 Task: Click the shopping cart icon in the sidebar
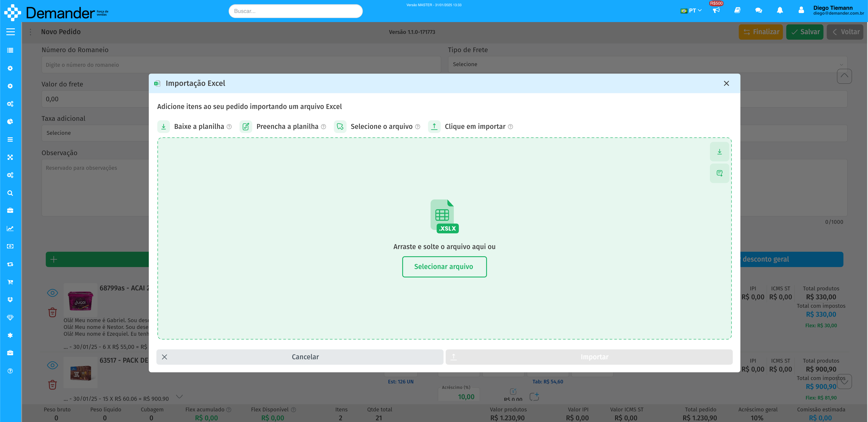pos(10,282)
